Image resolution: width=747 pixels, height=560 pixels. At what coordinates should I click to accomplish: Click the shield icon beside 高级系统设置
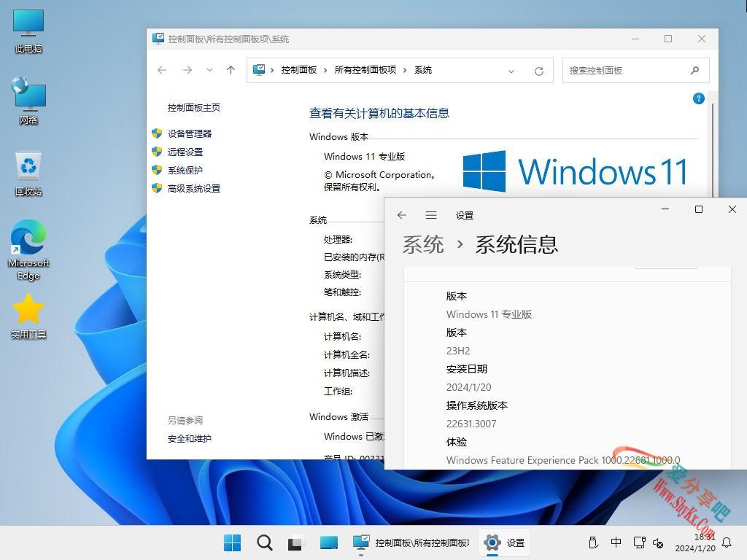158,188
